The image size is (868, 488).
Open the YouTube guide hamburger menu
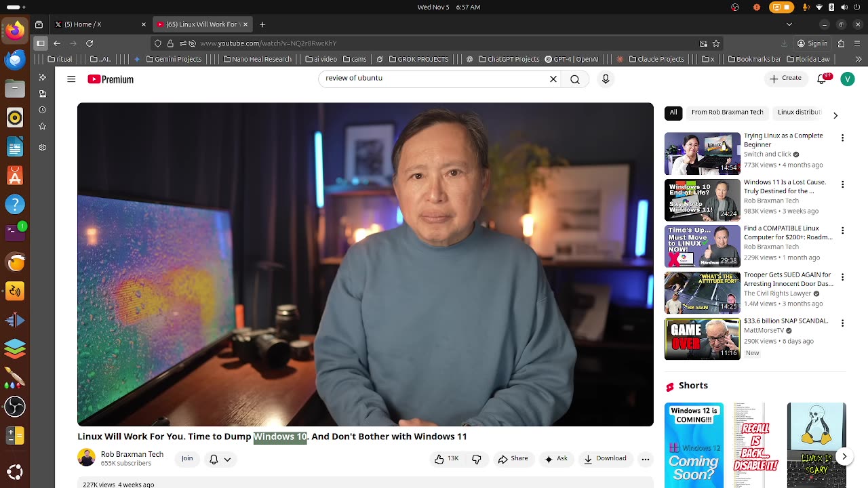(x=71, y=79)
